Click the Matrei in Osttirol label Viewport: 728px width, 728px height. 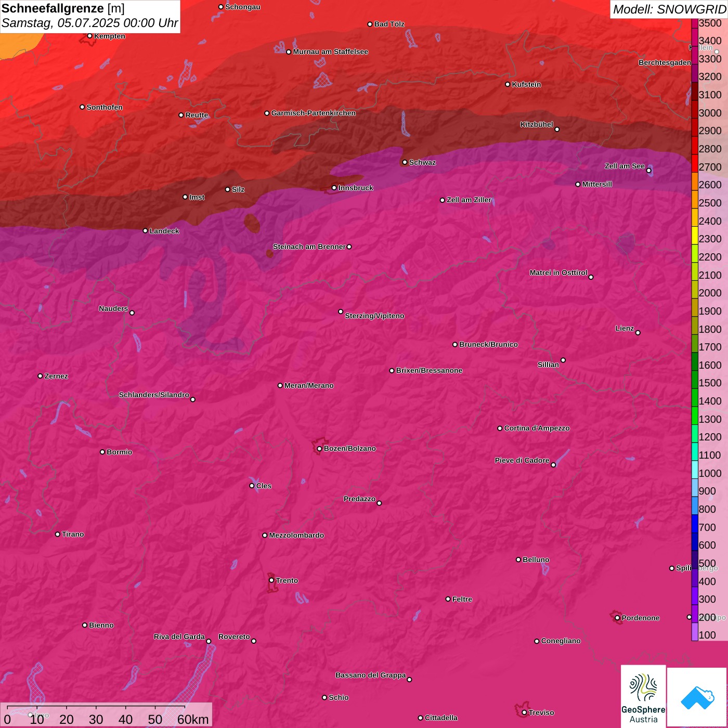558,272
